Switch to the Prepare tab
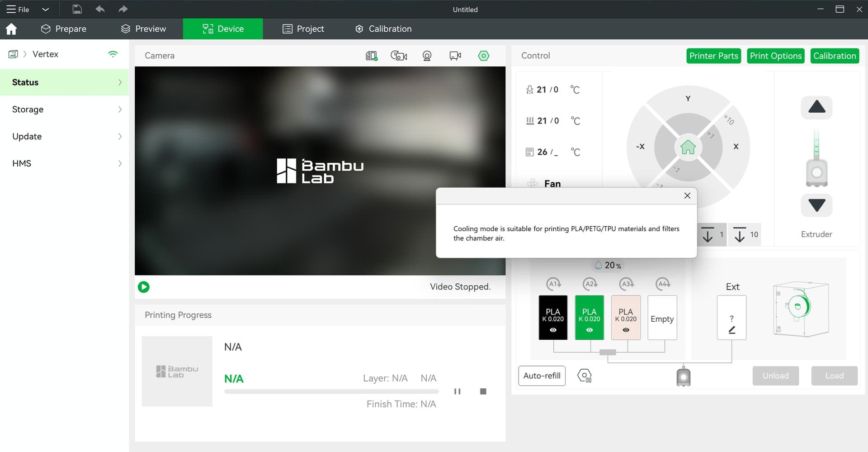Screen dimensions: 868x452 (64, 29)
